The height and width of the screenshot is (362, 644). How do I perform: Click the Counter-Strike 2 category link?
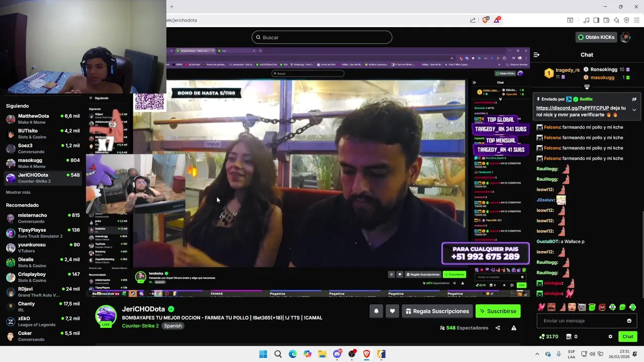140,326
